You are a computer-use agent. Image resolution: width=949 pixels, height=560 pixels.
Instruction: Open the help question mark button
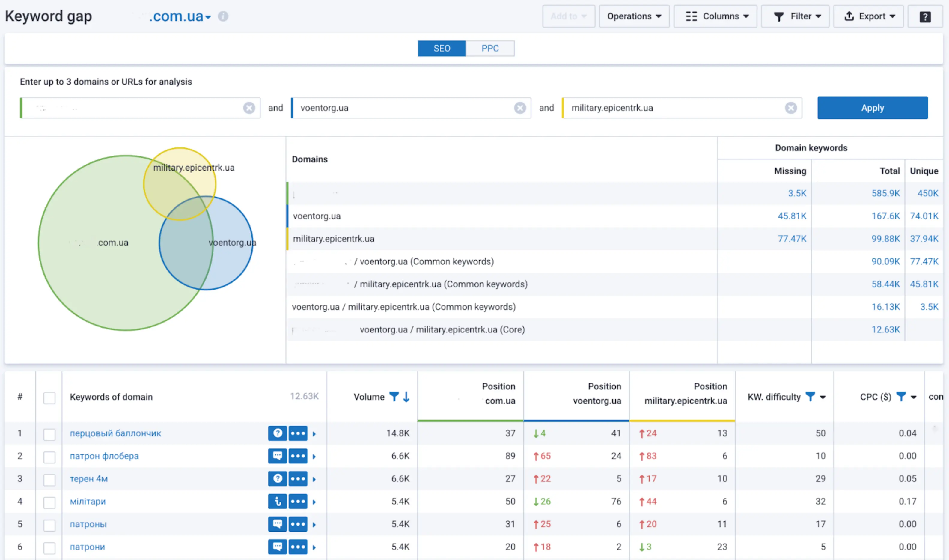925,16
